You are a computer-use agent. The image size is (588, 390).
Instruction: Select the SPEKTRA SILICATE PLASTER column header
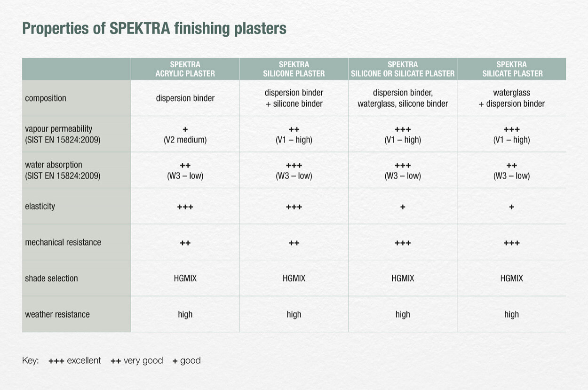[x=512, y=69]
